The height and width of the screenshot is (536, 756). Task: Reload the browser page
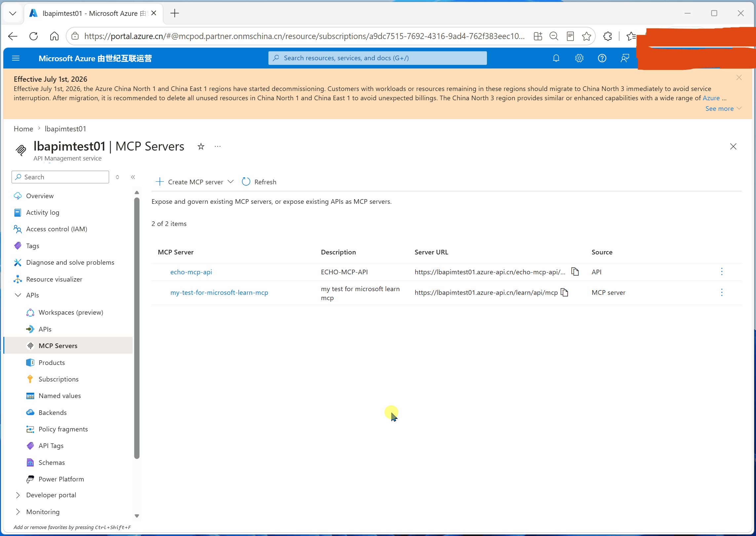[x=33, y=36]
